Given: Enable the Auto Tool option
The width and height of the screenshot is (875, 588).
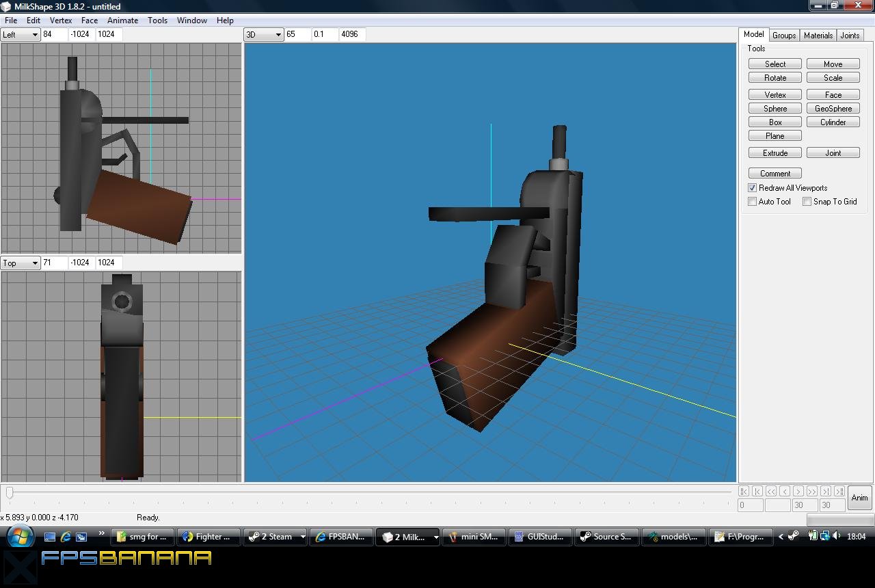Looking at the screenshot, I should 752,201.
